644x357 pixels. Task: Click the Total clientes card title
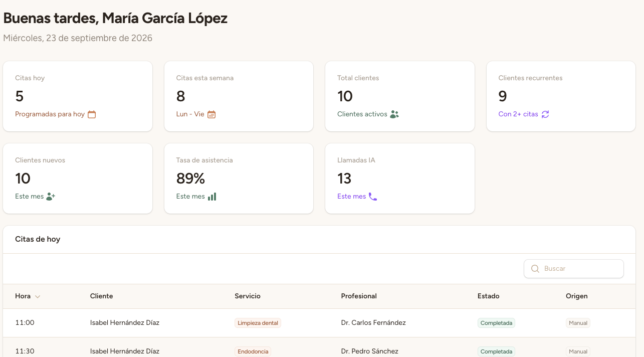click(358, 78)
